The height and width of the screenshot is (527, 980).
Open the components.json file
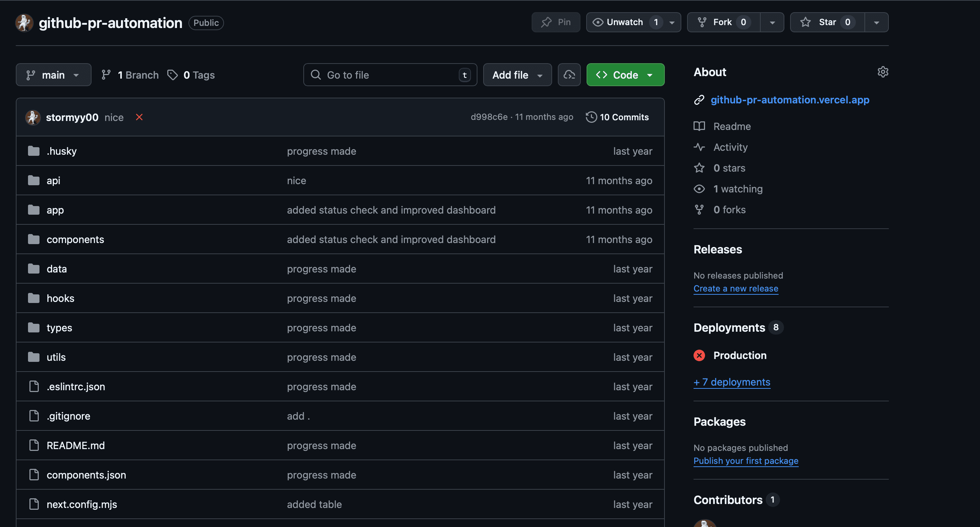(87, 475)
